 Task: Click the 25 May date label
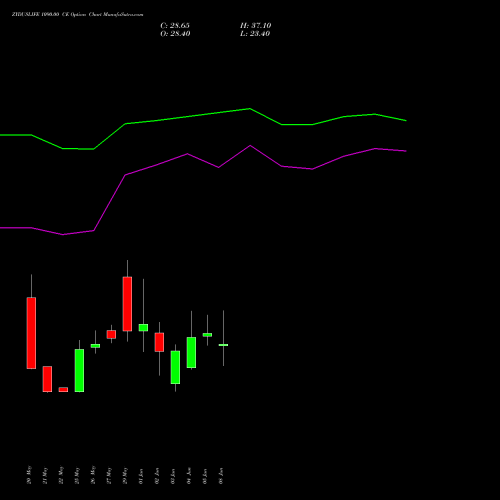click(x=77, y=475)
